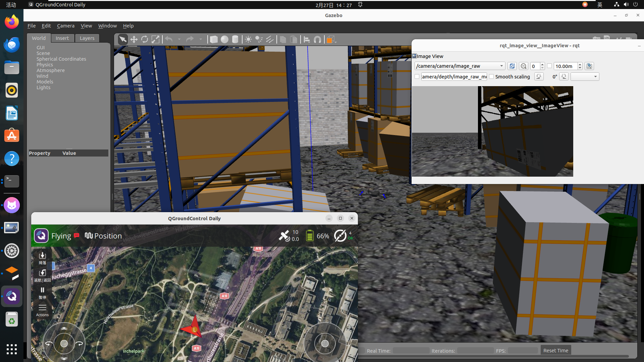644x362 pixels.
Task: Click the compass status indicator showing OK
Action: click(x=344, y=236)
